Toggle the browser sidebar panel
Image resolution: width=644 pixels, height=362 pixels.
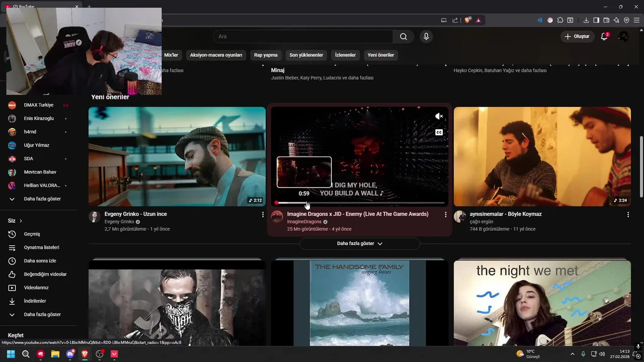pos(596,20)
